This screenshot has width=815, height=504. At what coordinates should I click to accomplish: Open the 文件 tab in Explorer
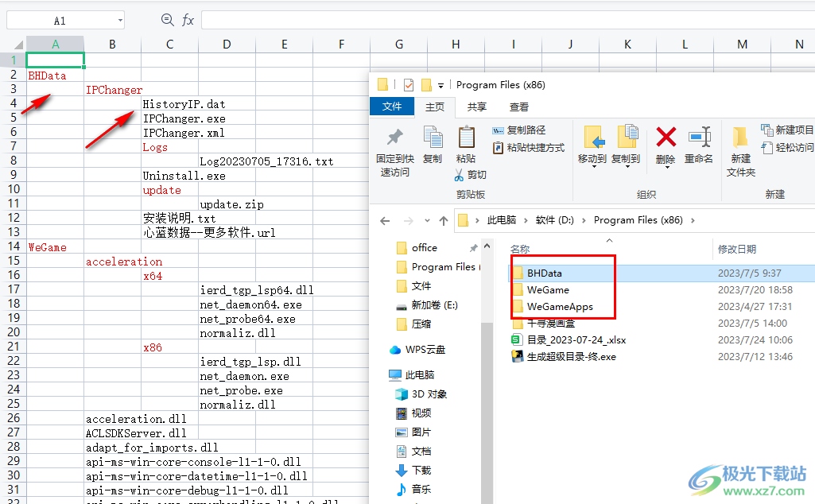[392, 106]
